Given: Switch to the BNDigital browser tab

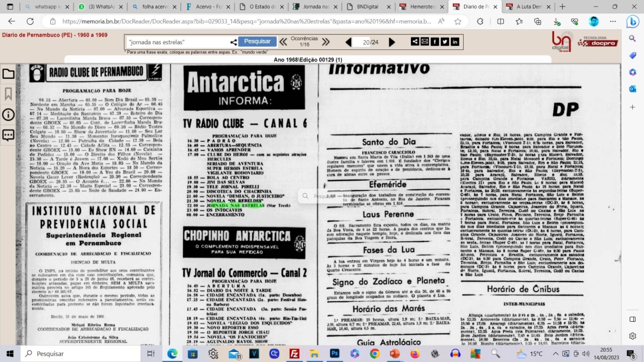Looking at the screenshot, I should [x=367, y=7].
